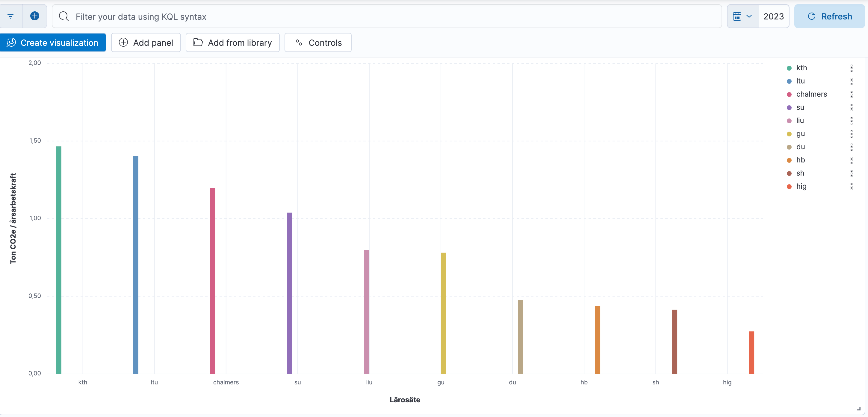Click the ltu legend color dot
Viewport: 868px width, 417px height.
pyautogui.click(x=789, y=81)
